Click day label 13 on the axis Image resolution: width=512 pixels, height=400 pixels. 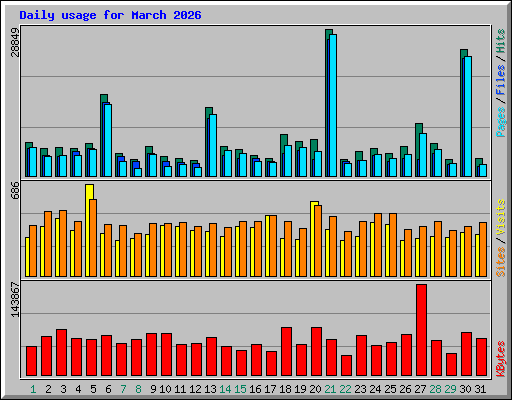coord(210,389)
